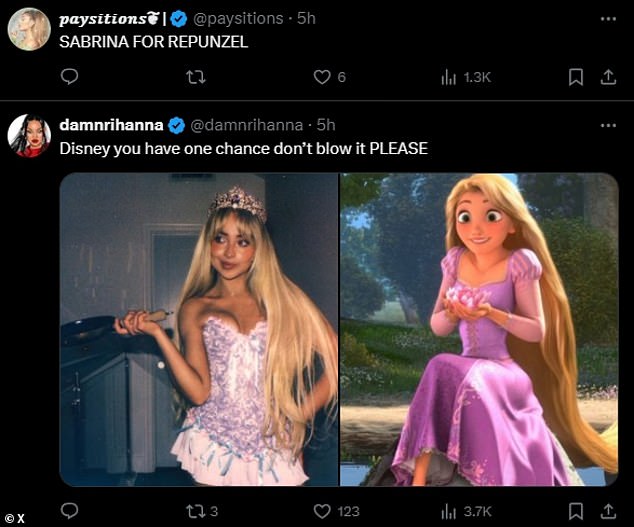
Task: Share the paysitions tweet
Action: pos(608,77)
